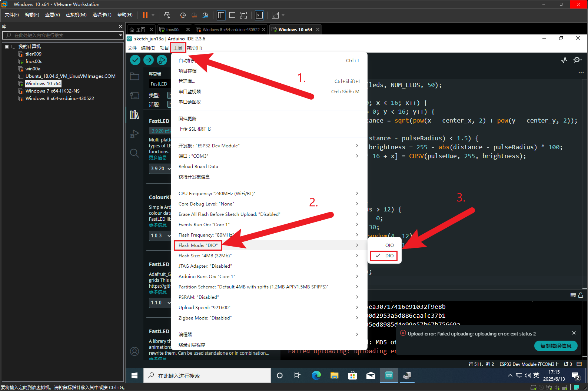588x391 pixels.
Task: Open the Debug sidebar icon
Action: click(x=134, y=134)
